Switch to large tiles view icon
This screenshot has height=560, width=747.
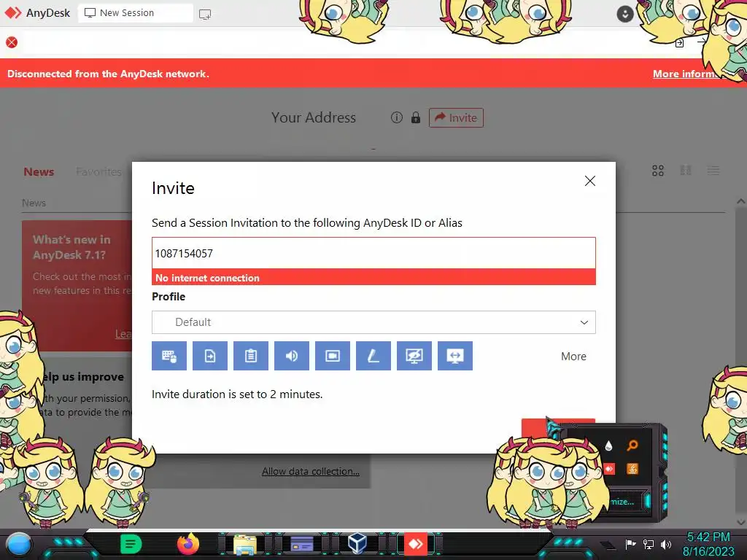[658, 171]
